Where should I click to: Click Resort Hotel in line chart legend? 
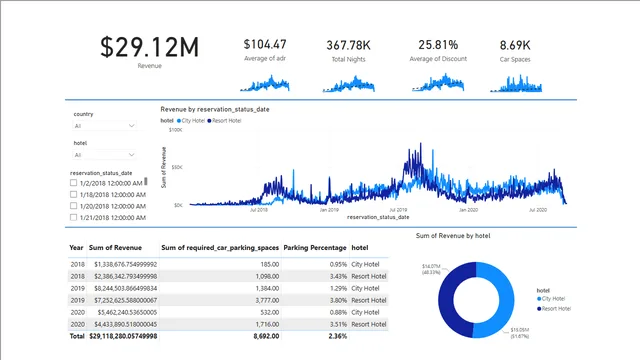pyautogui.click(x=224, y=120)
